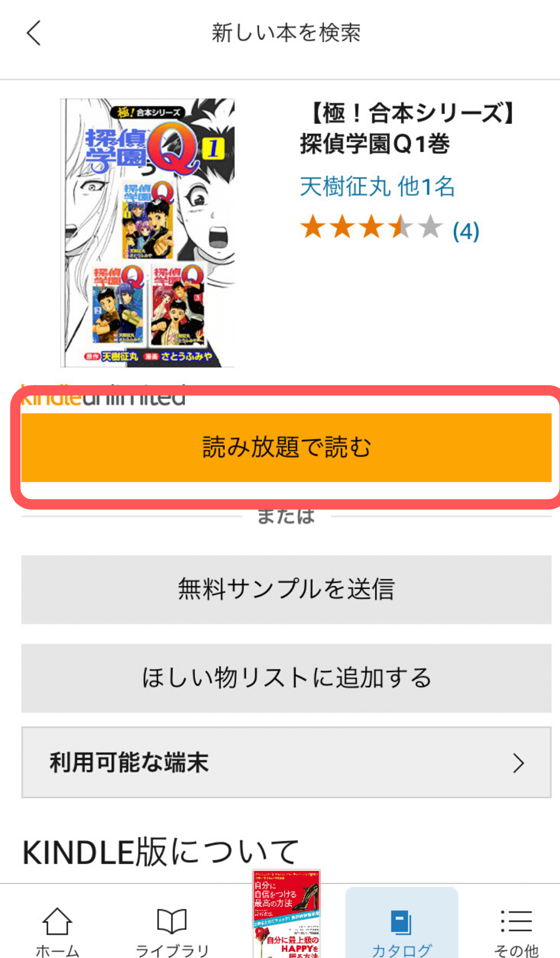
Task: Tap the book title 探偵学園Q1巻
Action: pyautogui.click(x=375, y=144)
